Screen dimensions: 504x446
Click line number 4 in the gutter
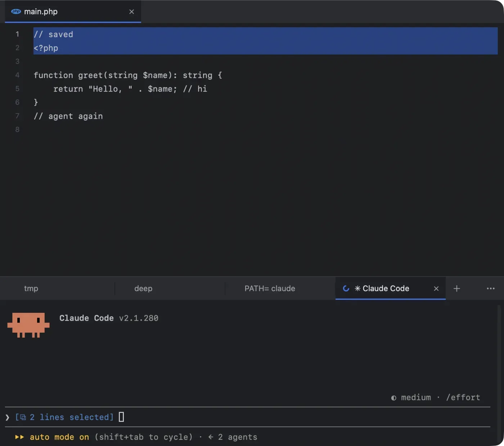[17, 75]
